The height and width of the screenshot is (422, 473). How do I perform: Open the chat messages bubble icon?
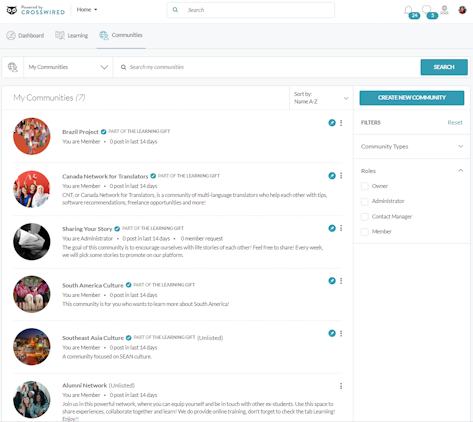pos(426,10)
